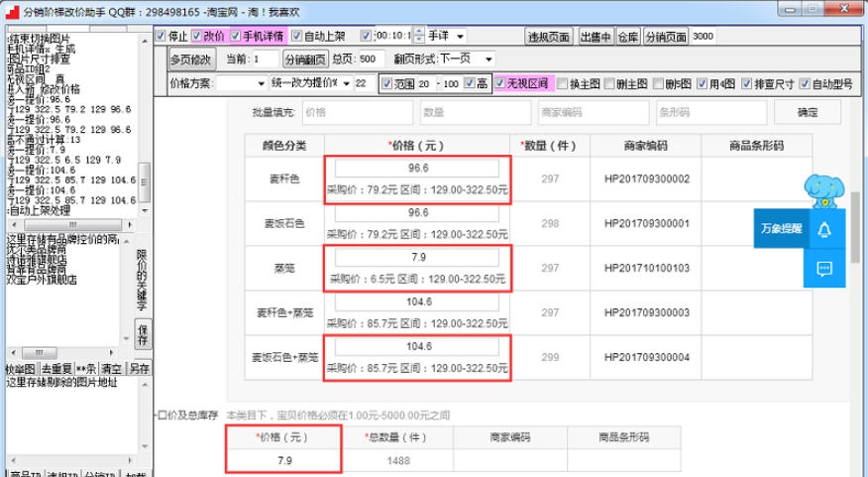The height and width of the screenshot is (477, 868).
Task: Click the range maximum field showing 100
Action: pos(452,83)
